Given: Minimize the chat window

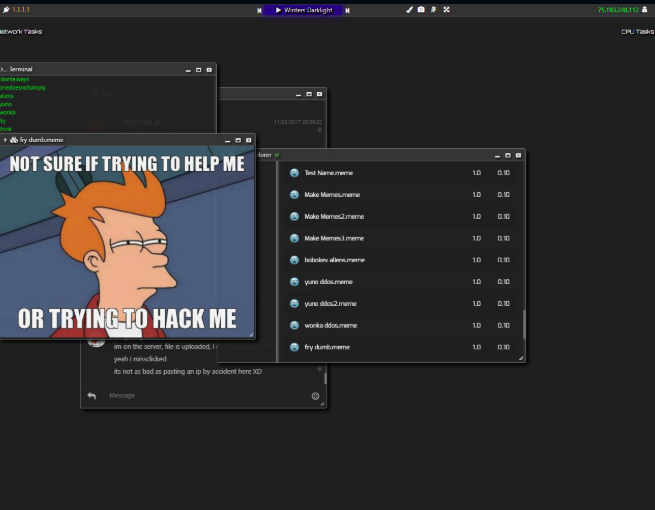Looking at the screenshot, I should (298, 94).
